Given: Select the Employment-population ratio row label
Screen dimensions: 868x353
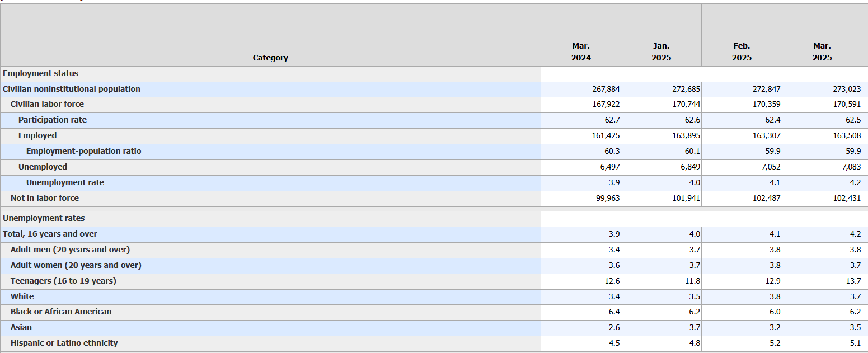Looking at the screenshot, I should tap(83, 151).
